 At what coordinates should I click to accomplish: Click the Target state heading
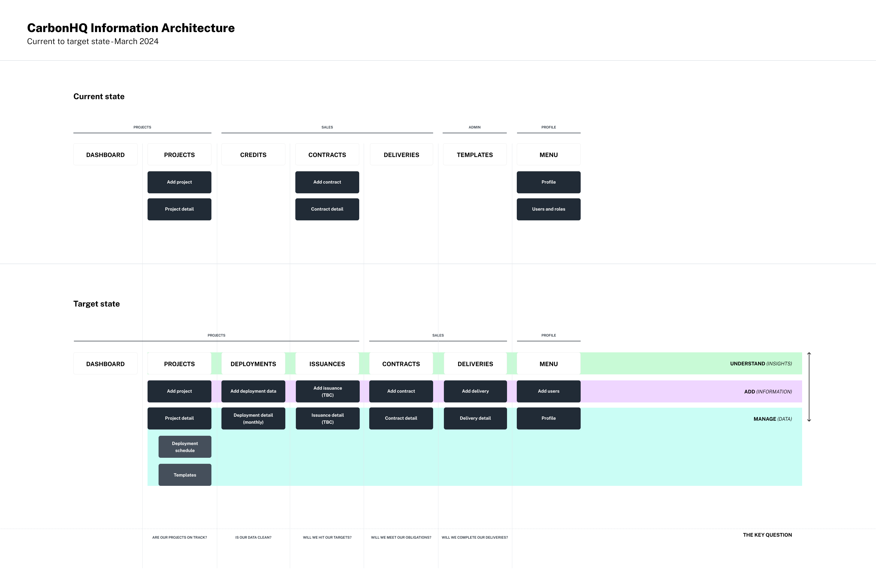click(x=97, y=304)
